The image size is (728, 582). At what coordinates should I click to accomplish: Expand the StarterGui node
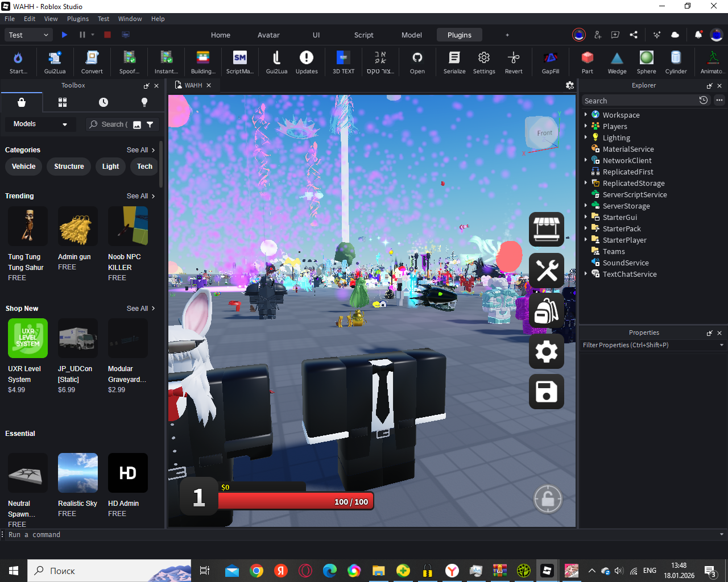(x=585, y=217)
